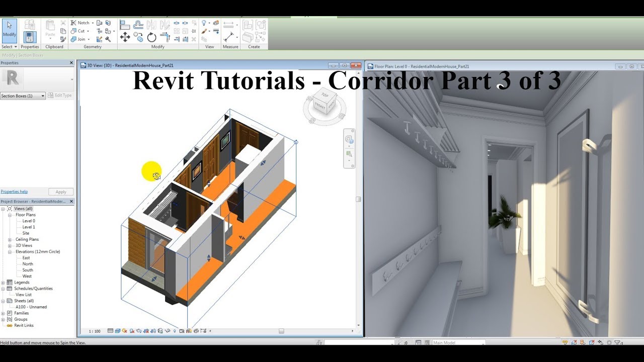The height and width of the screenshot is (362, 644).
Task: Open the Steering Wheel navigation tool
Action: [x=349, y=139]
